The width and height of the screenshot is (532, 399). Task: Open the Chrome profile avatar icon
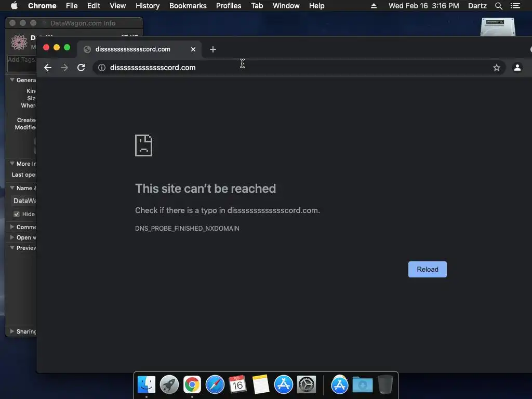click(x=517, y=68)
